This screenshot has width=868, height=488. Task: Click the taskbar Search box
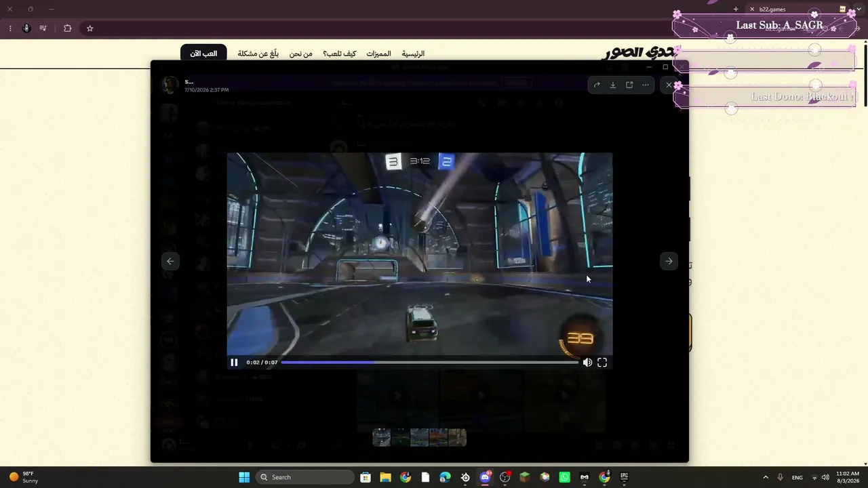(x=305, y=477)
